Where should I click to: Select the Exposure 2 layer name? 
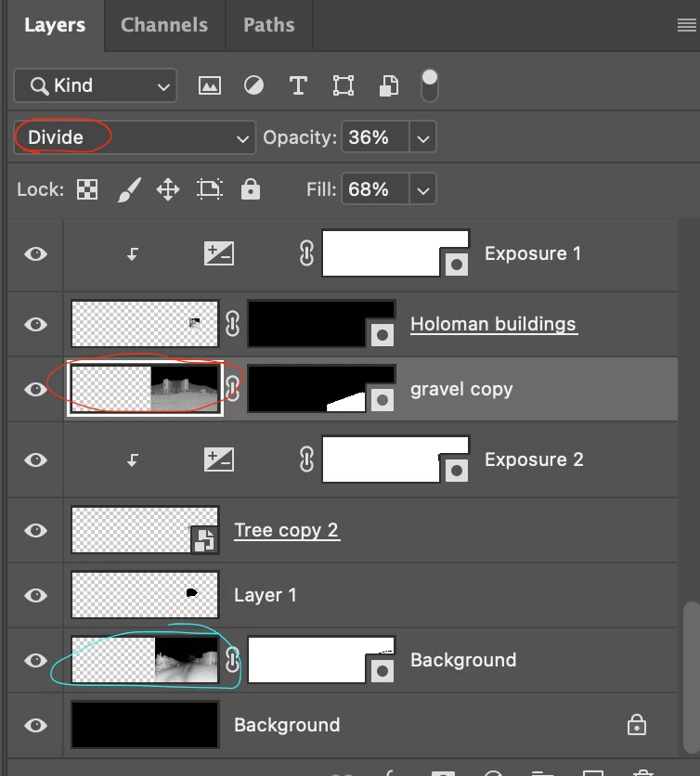[x=534, y=459]
